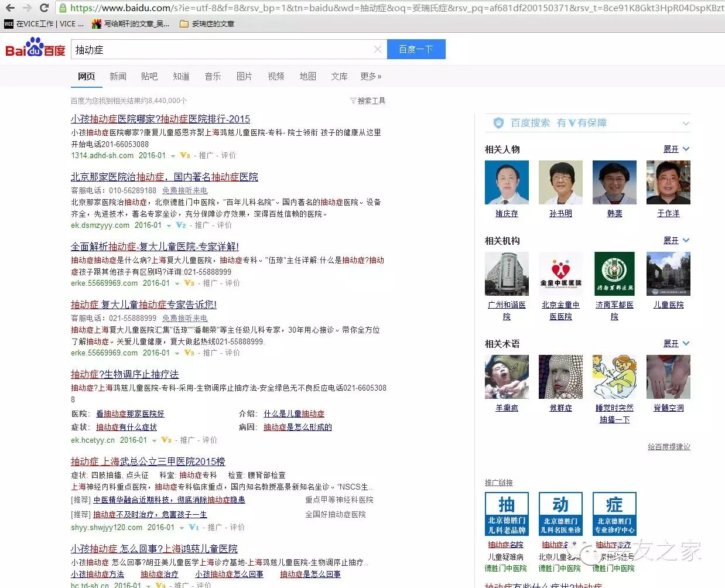Open the 韩斐 person thumbnail
Image resolution: width=725 pixels, height=588 pixels.
point(614,182)
